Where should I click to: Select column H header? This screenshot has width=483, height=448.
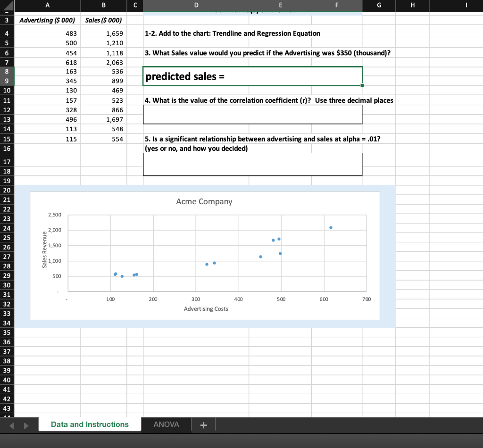412,5
